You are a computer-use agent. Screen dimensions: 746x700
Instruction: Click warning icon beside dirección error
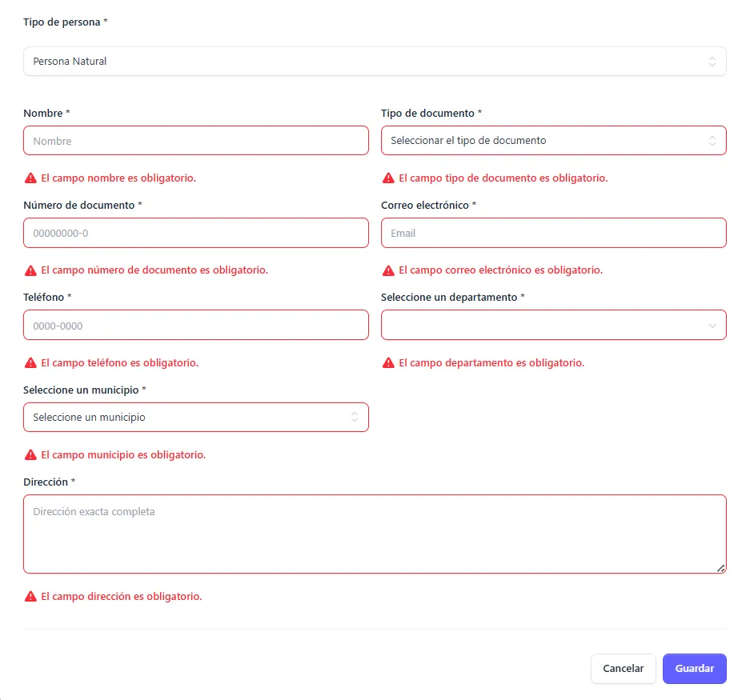pyautogui.click(x=30, y=596)
